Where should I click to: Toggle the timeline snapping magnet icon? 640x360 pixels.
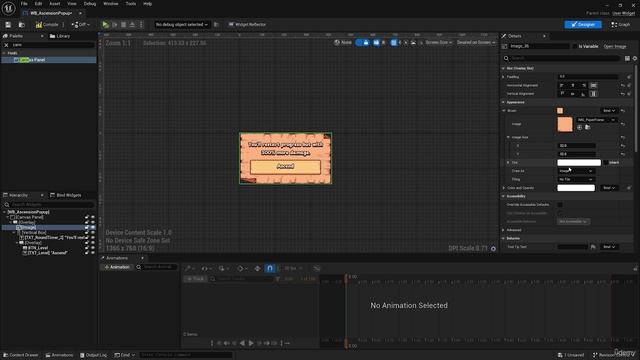click(270, 269)
